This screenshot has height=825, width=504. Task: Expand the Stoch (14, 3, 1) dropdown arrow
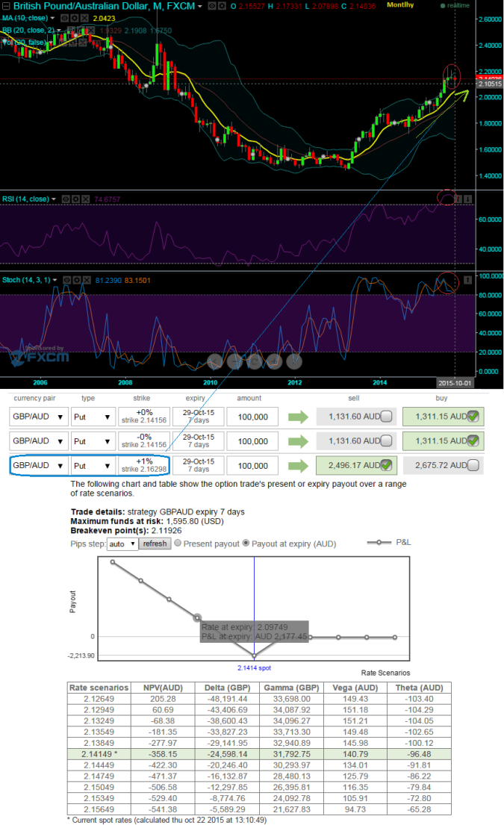pos(55,281)
